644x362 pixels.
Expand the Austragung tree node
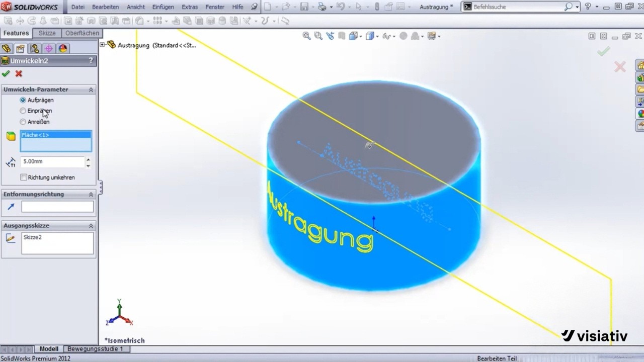pyautogui.click(x=103, y=45)
